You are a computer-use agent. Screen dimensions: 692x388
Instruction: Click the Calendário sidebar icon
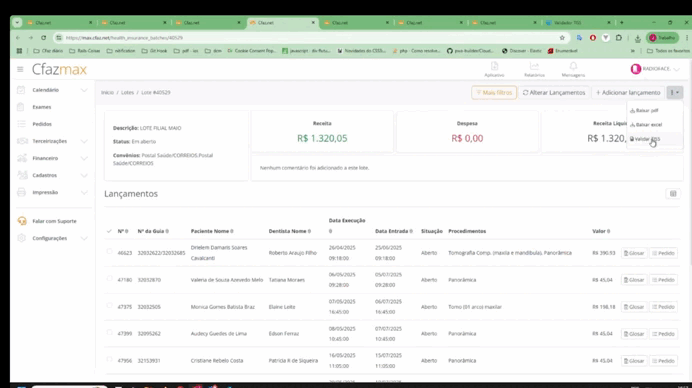pyautogui.click(x=21, y=90)
